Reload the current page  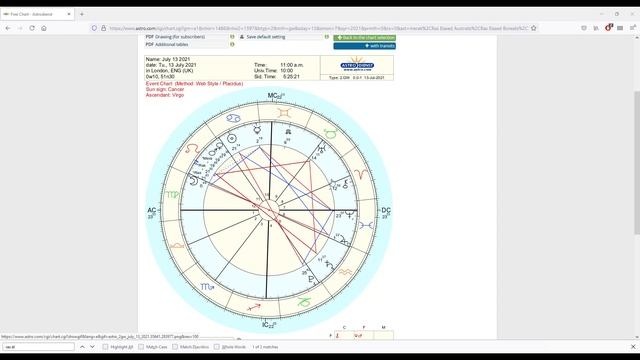coord(32,28)
